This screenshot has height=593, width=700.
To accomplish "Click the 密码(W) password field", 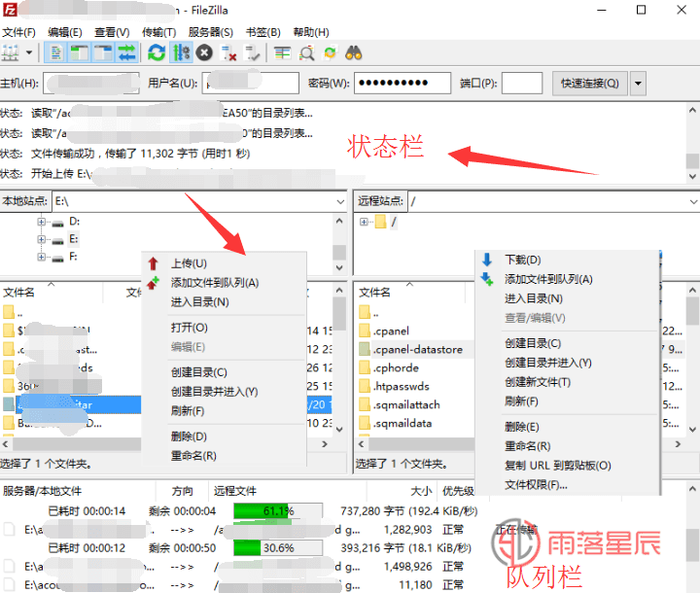I will (x=402, y=83).
